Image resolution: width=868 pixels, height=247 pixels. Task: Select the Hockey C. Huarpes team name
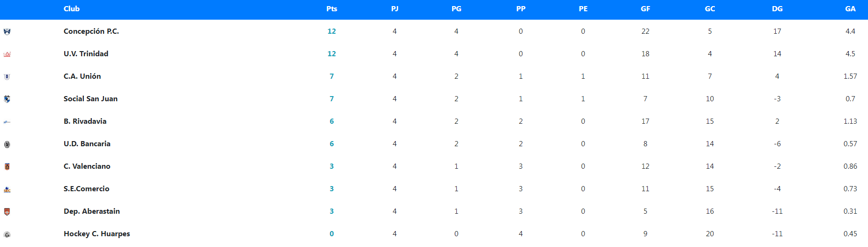pyautogui.click(x=97, y=234)
